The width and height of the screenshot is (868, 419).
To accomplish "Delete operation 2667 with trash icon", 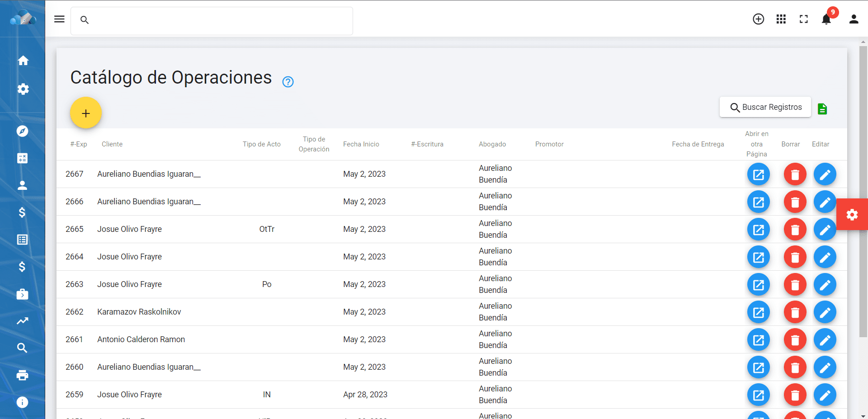I will pos(795,174).
